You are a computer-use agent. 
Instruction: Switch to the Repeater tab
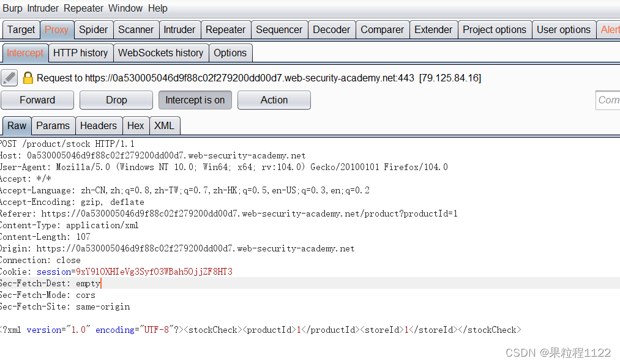tap(225, 29)
